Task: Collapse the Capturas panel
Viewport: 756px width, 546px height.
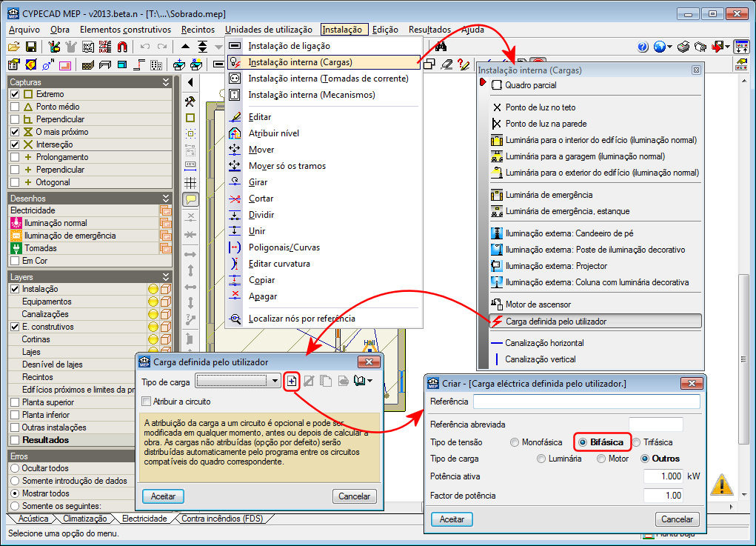Action: [x=166, y=82]
